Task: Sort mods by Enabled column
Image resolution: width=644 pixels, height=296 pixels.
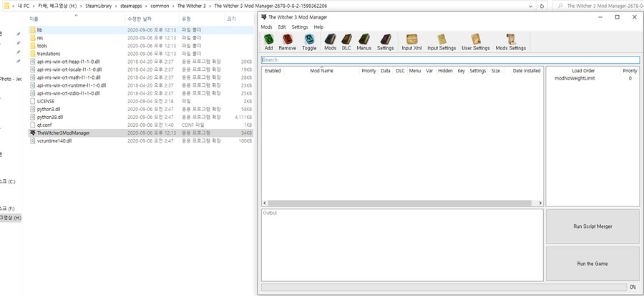Action: [273, 71]
